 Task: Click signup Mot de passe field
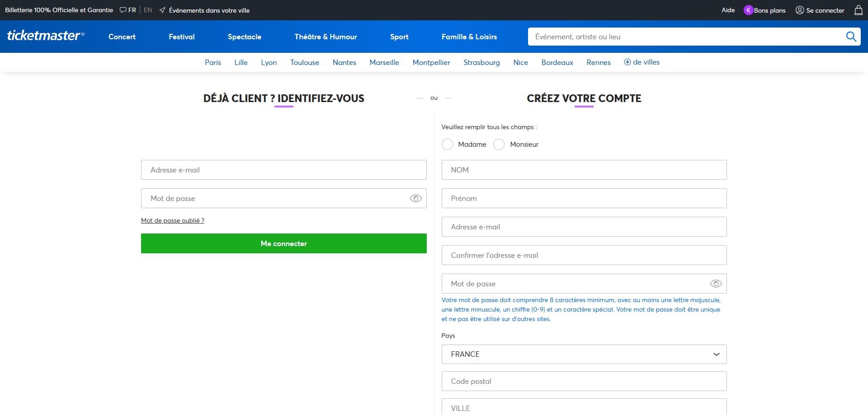pos(584,284)
